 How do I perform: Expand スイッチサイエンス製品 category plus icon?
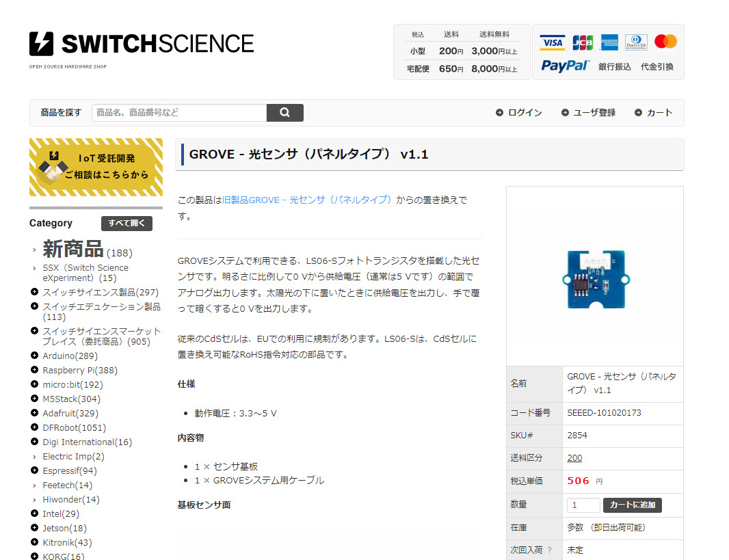point(34,292)
